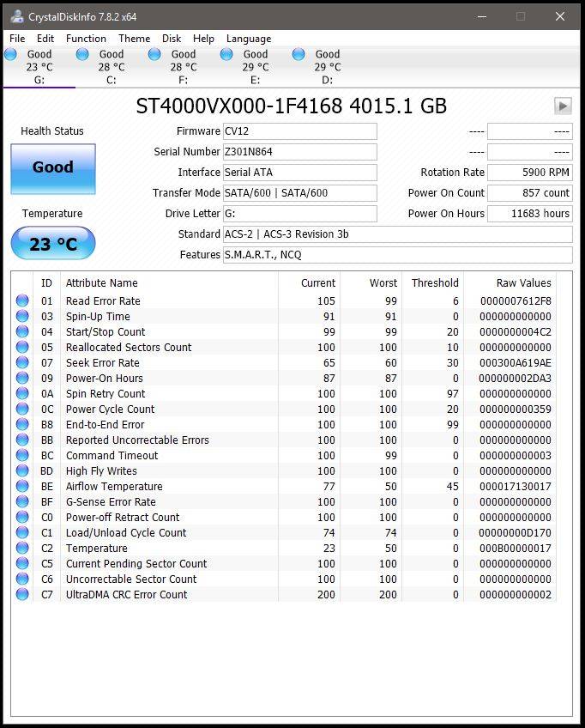Click the Rotation Rate value 5900 RPM
585x728 pixels.
pyautogui.click(x=530, y=173)
